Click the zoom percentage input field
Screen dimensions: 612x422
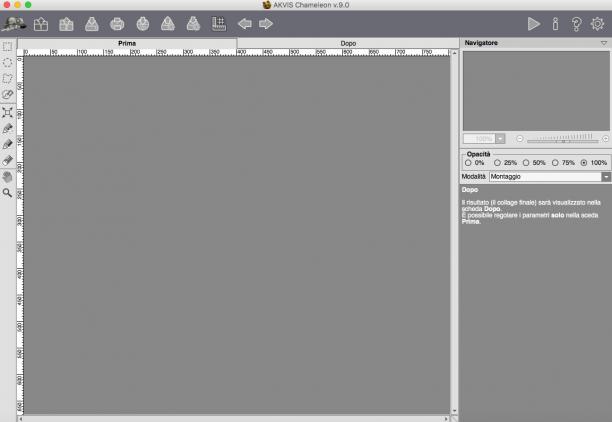[x=479, y=139]
